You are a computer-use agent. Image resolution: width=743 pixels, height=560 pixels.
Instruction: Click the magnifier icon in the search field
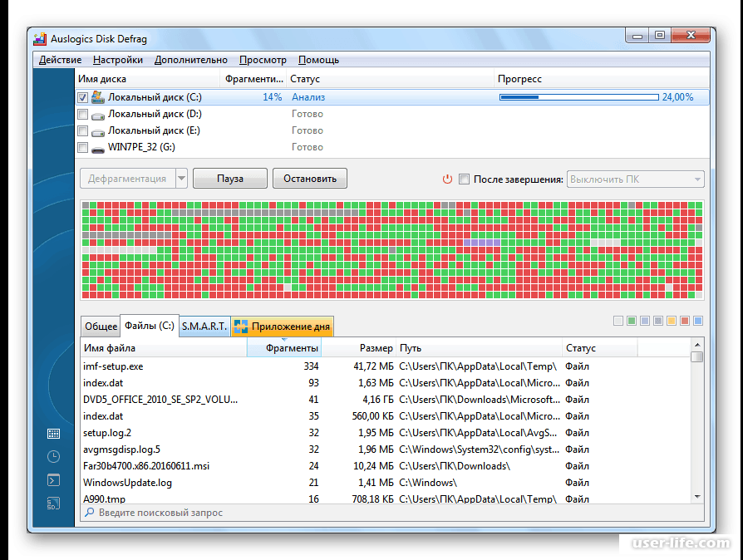pos(89,512)
